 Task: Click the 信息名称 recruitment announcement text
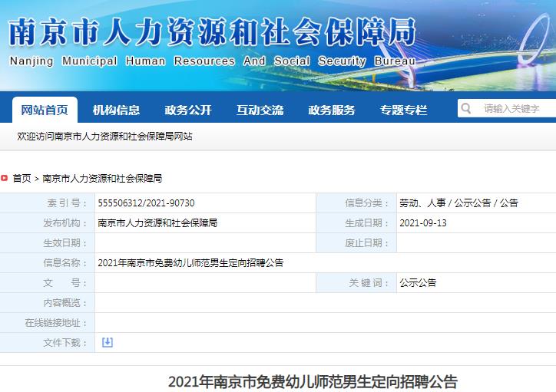190,263
